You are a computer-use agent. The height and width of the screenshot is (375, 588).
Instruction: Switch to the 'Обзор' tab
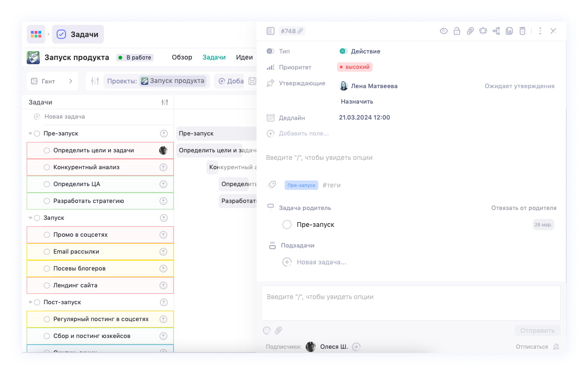[182, 57]
